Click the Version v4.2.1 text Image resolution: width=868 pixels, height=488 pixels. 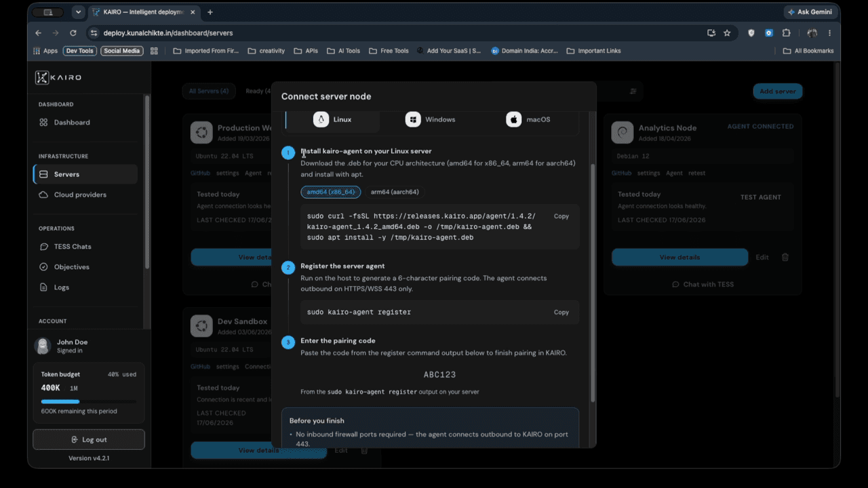(x=89, y=458)
